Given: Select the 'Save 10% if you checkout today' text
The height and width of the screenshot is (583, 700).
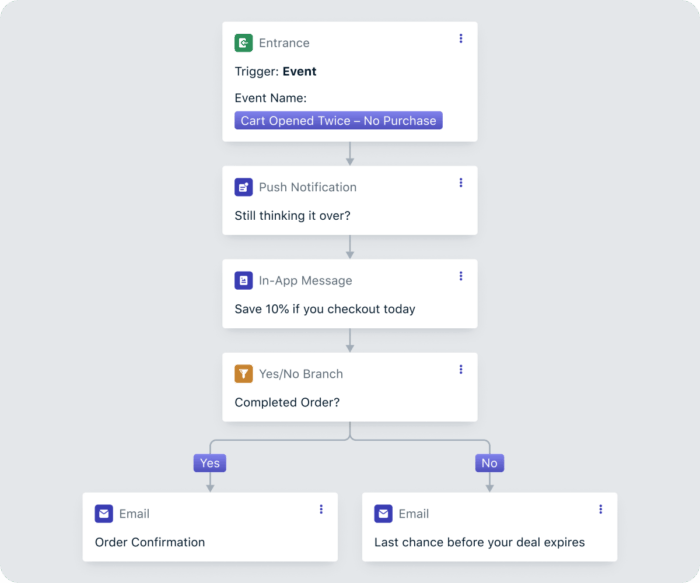Looking at the screenshot, I should [325, 309].
